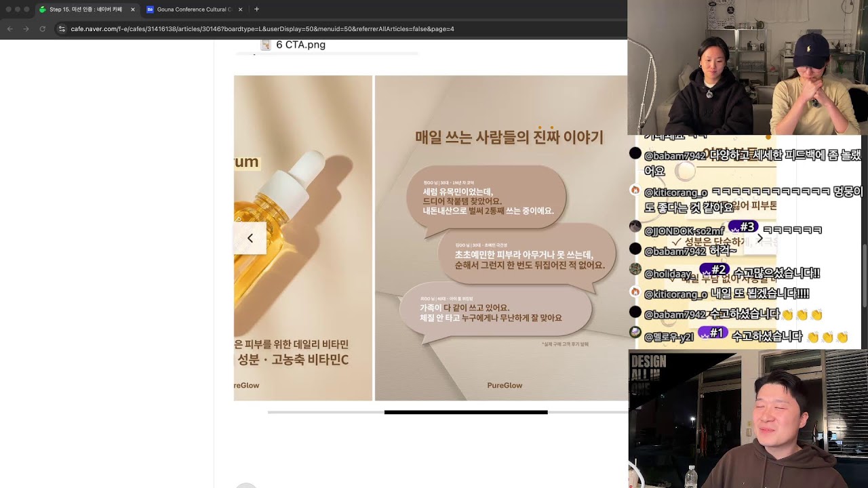Click the @멜로우-y2l chat username

(669, 337)
